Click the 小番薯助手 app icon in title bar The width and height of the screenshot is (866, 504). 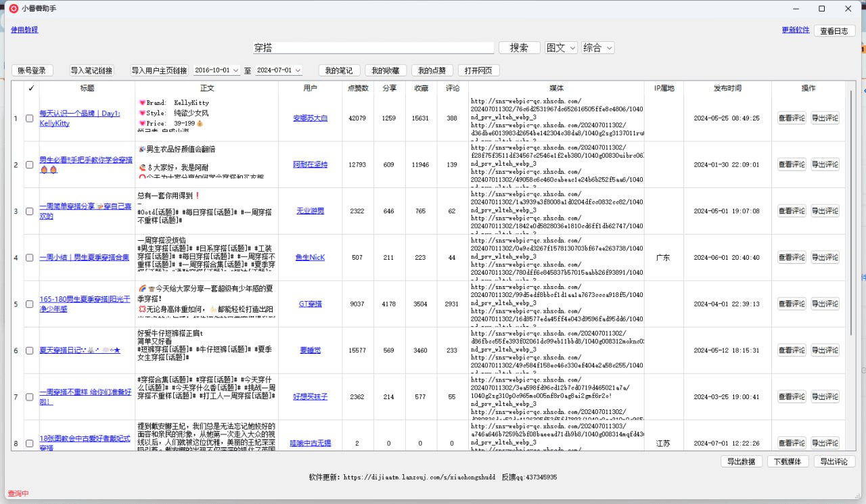click(x=14, y=9)
